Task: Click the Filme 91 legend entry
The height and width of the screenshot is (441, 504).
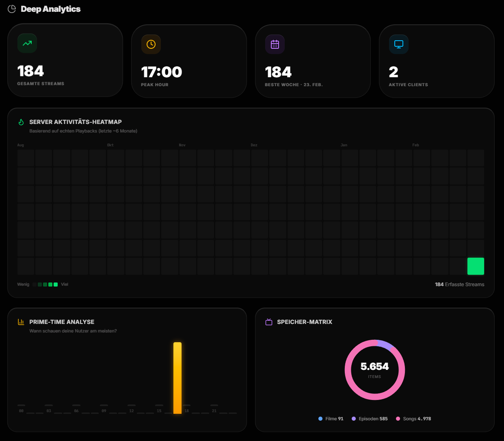Action: coord(331,419)
